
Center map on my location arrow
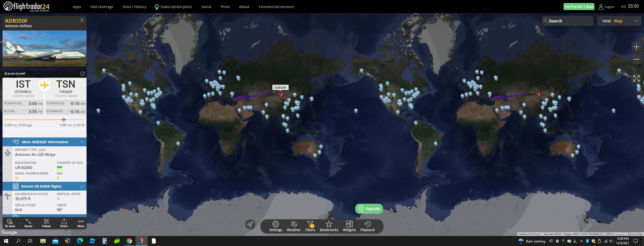[250, 224]
